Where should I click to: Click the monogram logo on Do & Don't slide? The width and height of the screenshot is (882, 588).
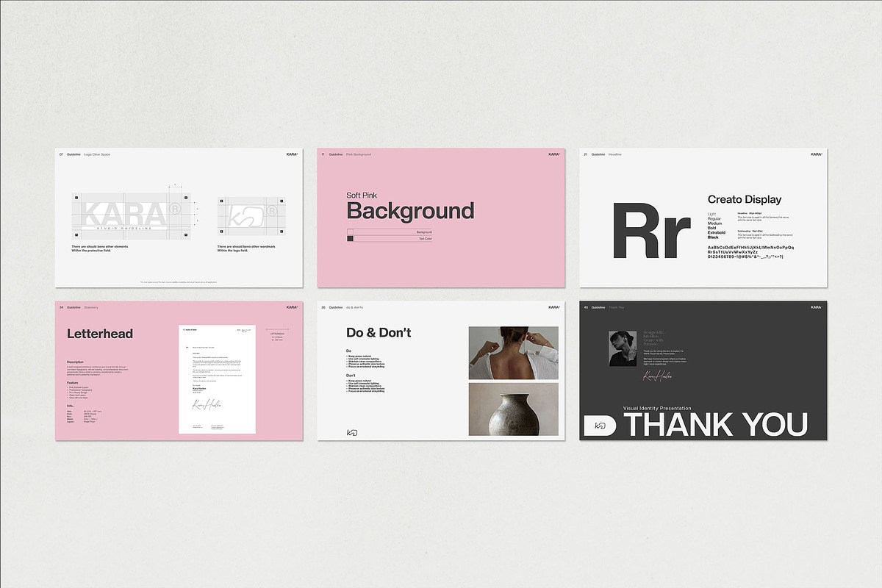click(351, 433)
